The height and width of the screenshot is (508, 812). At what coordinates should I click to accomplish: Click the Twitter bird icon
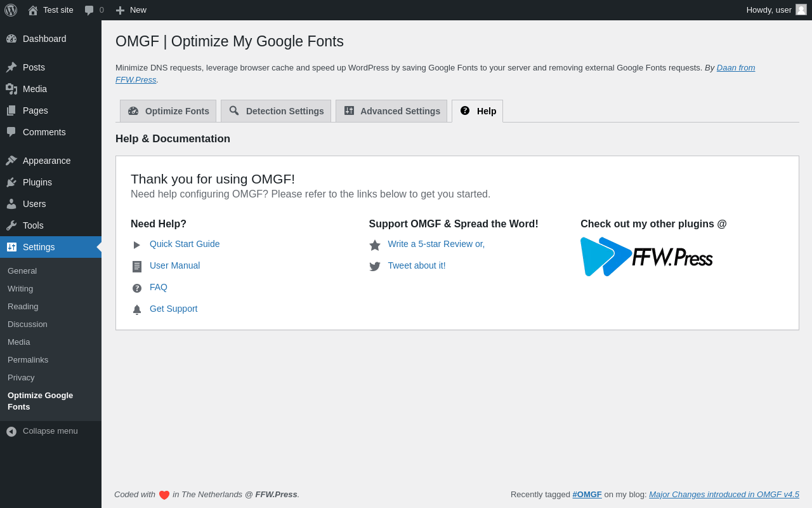pyautogui.click(x=375, y=267)
